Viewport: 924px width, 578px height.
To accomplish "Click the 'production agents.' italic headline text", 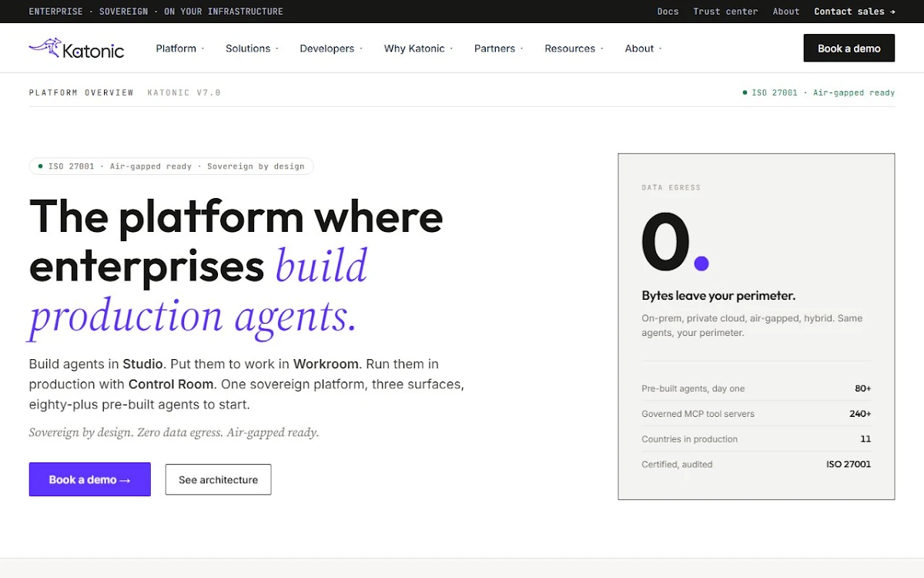I will [192, 316].
